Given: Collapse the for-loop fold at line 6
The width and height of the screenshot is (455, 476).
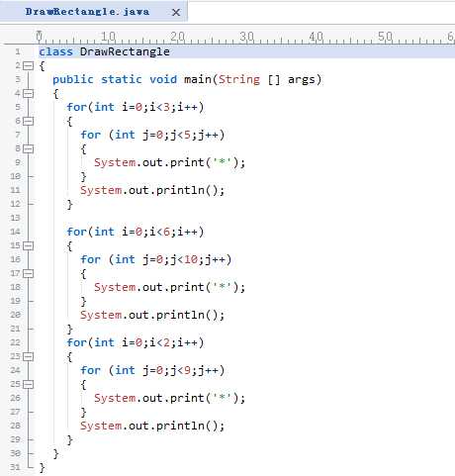Looking at the screenshot, I should (29, 121).
